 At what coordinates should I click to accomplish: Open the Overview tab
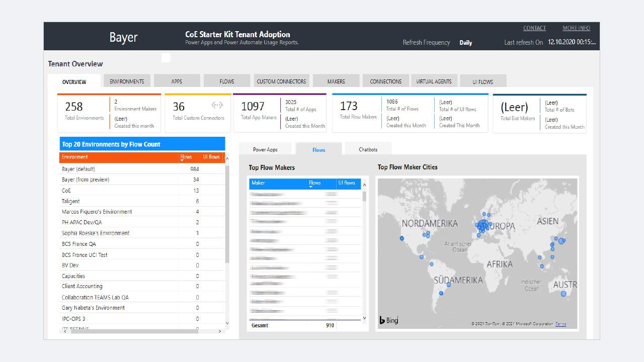pos(74,81)
